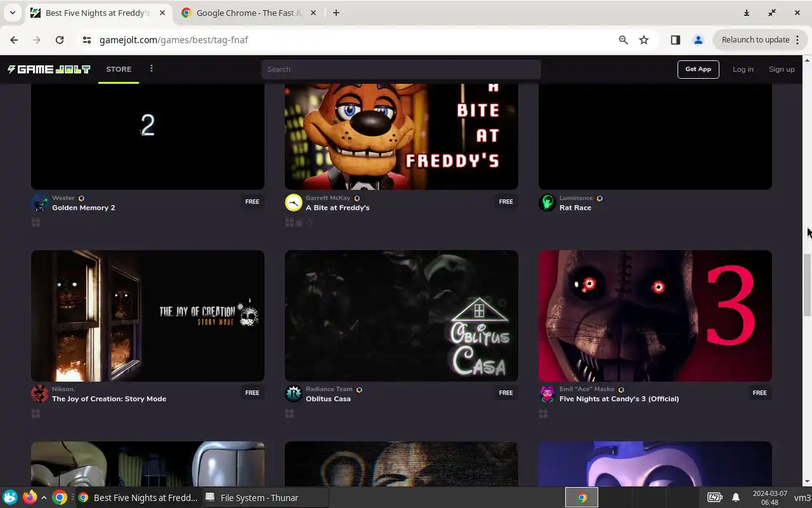The image size is (812, 508).
Task: Click the Windows platform icon under Golden Memory 2
Action: (36, 222)
